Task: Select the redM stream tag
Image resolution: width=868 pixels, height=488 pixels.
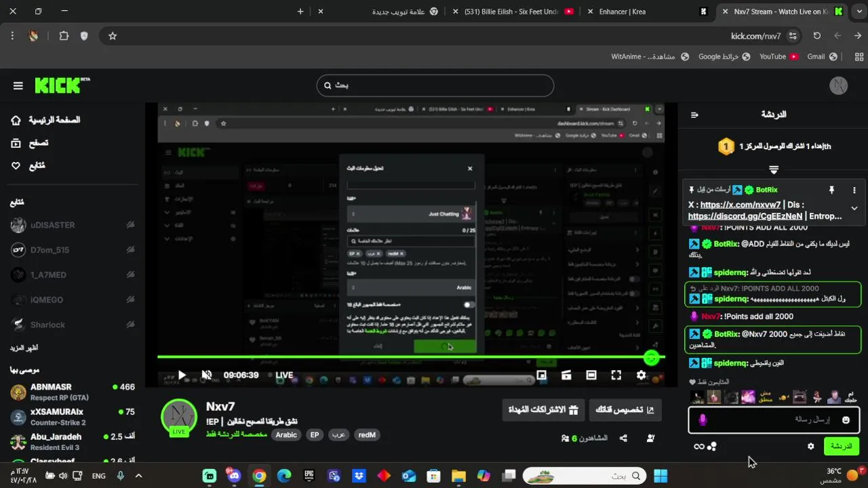Action: (x=367, y=435)
